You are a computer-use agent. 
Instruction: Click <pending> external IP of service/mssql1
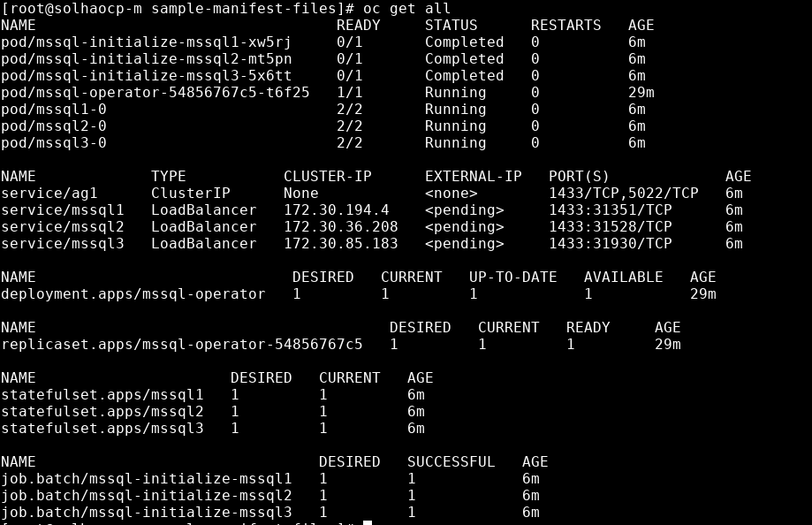pyautogui.click(x=465, y=209)
